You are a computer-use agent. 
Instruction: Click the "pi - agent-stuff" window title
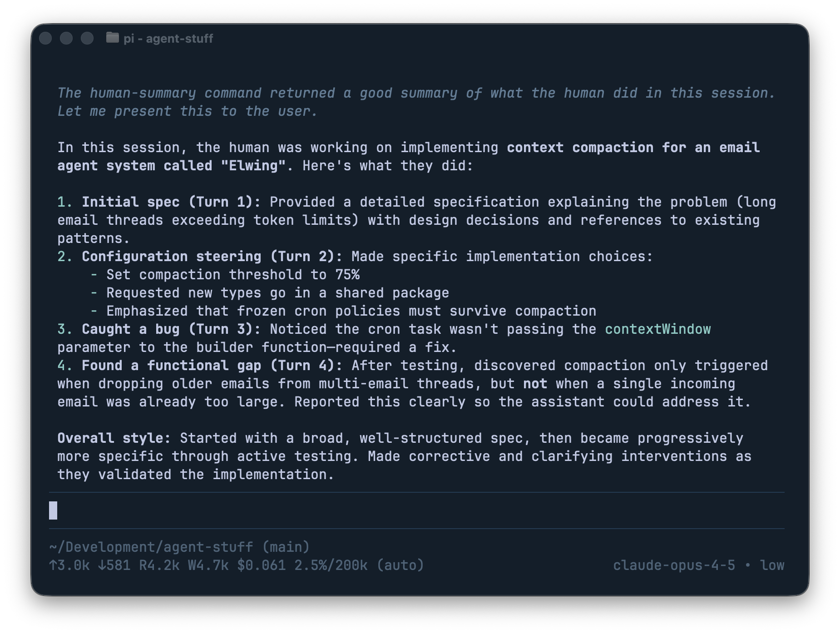pyautogui.click(x=168, y=39)
